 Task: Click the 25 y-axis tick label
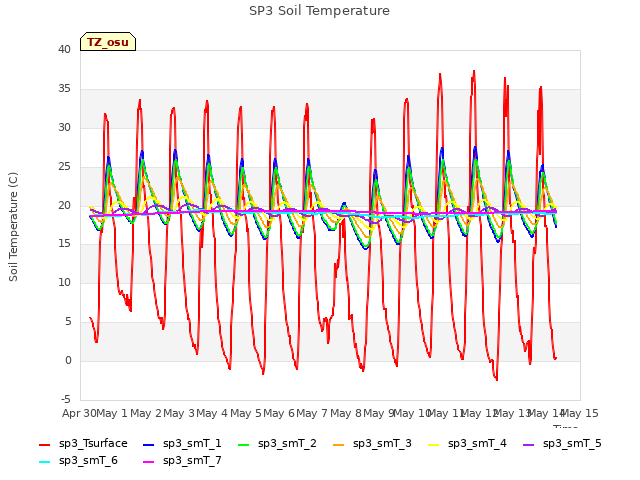(x=64, y=167)
